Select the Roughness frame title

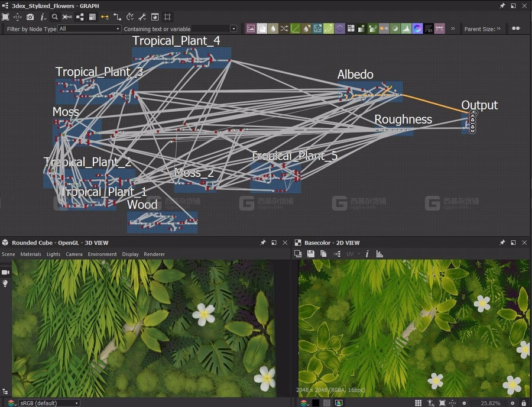click(403, 119)
